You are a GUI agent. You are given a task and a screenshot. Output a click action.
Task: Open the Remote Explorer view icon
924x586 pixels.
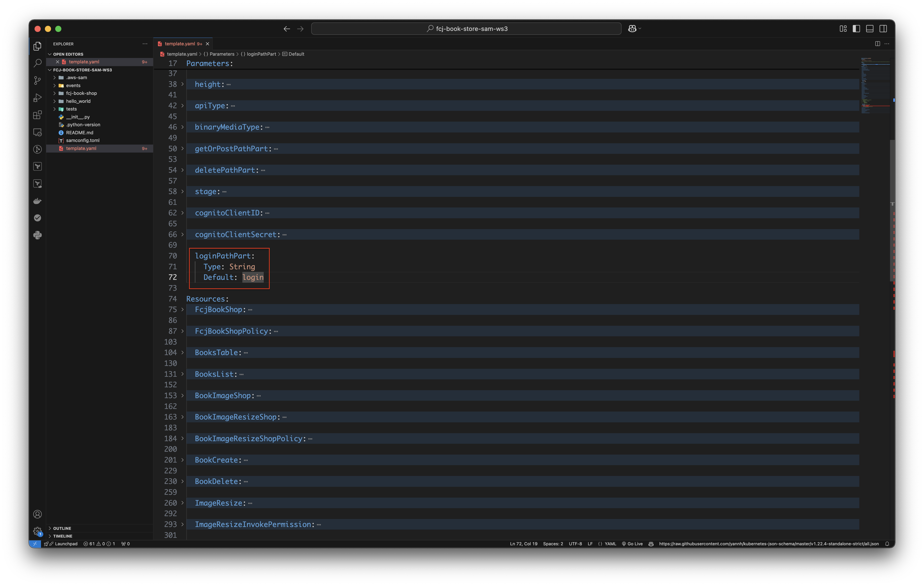pos(37,132)
